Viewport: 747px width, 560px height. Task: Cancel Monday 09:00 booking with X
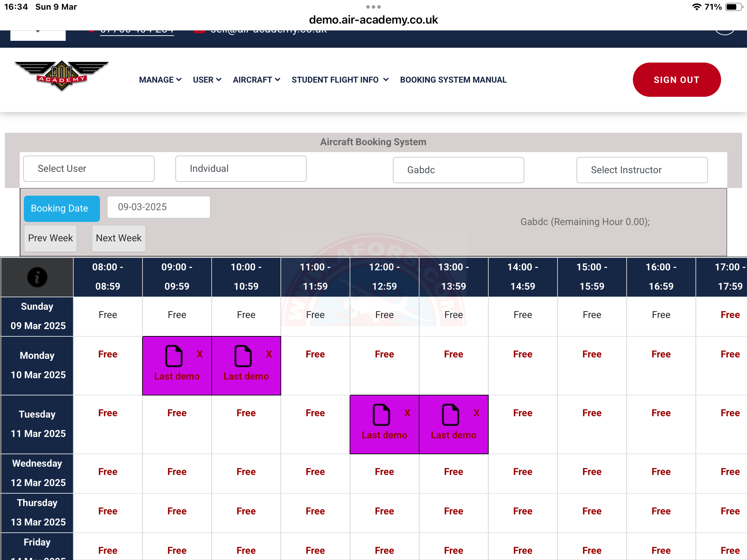tap(200, 354)
